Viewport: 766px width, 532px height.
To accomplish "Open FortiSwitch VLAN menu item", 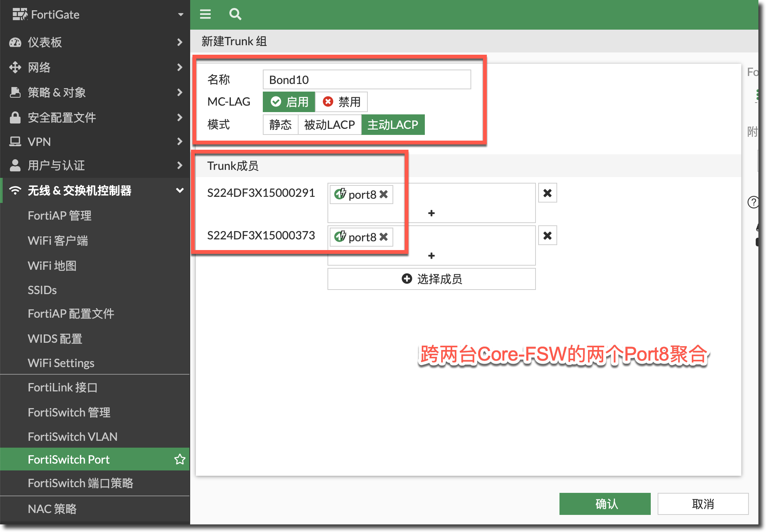I will pos(73,437).
